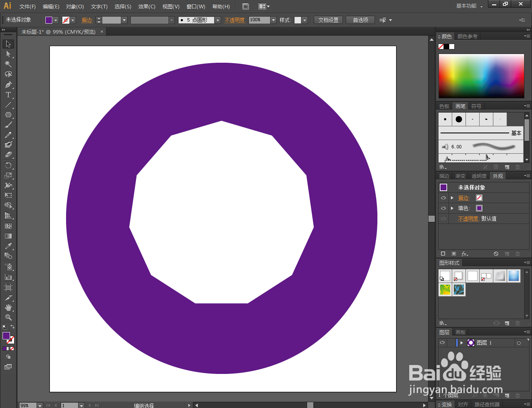Select the Zoom tool
This screenshot has width=532, height=408.
[x=8, y=317]
